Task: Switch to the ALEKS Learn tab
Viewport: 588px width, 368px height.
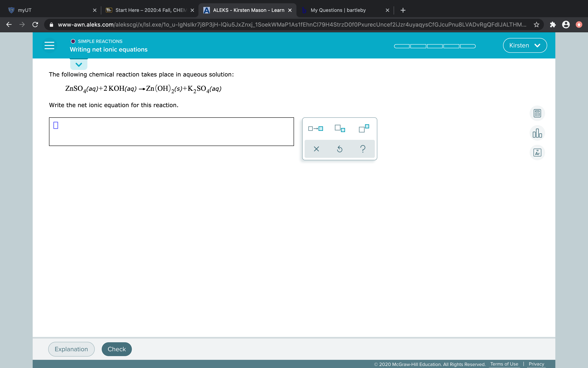Action: point(247,10)
